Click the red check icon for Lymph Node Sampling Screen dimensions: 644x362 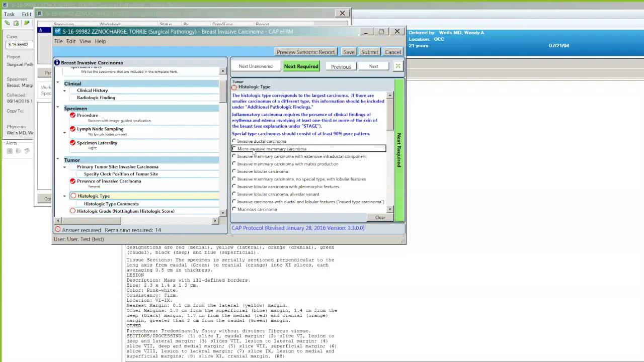coord(73,129)
